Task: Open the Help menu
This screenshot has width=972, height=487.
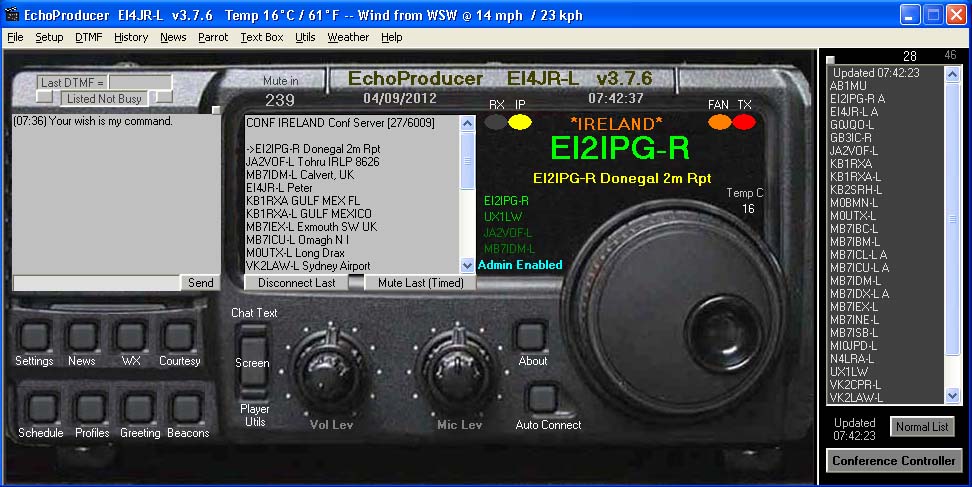Action: click(x=392, y=37)
